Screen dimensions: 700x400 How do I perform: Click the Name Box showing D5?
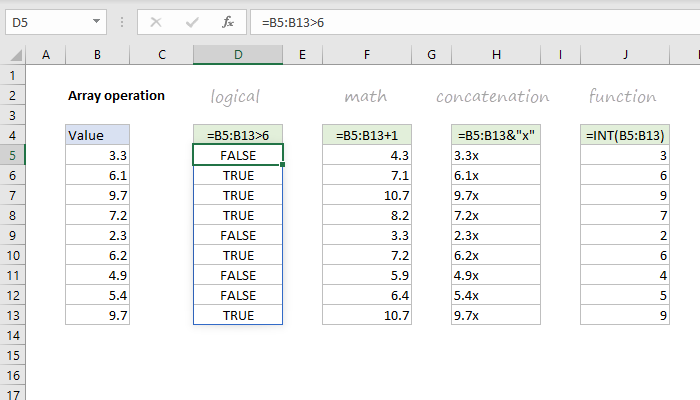tap(45, 20)
